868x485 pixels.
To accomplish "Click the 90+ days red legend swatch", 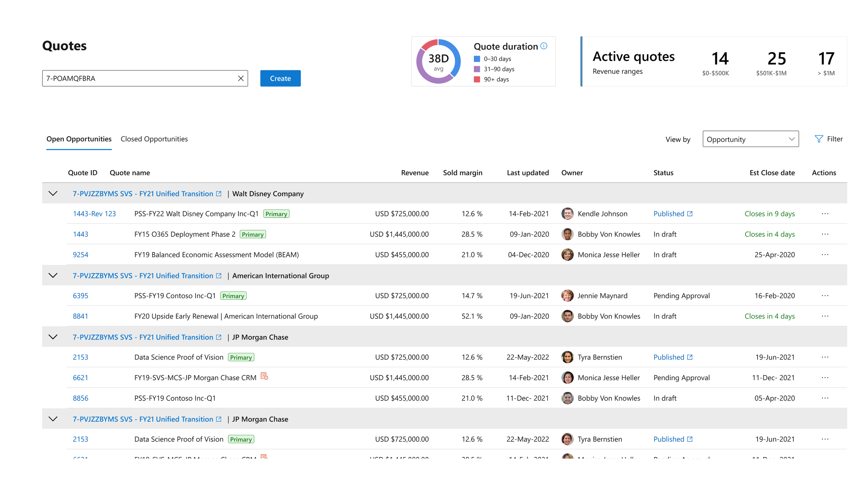I will [477, 80].
